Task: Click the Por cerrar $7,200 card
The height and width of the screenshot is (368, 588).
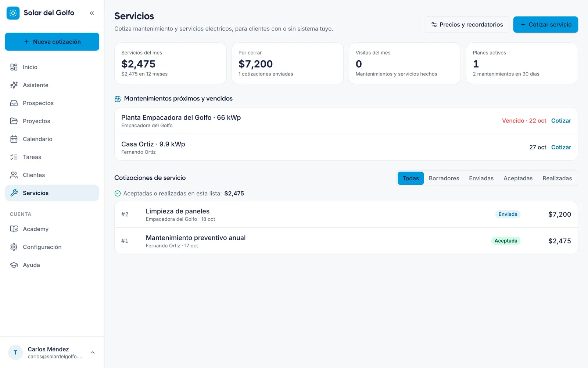Action: [287, 63]
